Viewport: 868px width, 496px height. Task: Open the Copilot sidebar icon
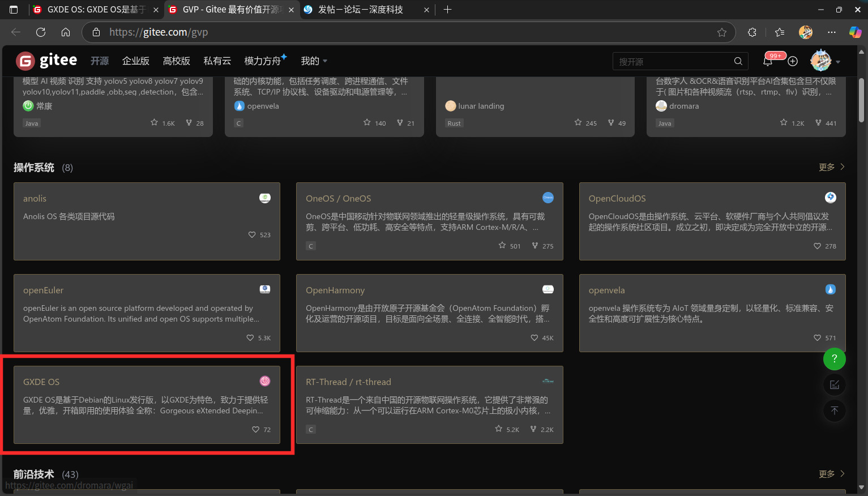[855, 32]
